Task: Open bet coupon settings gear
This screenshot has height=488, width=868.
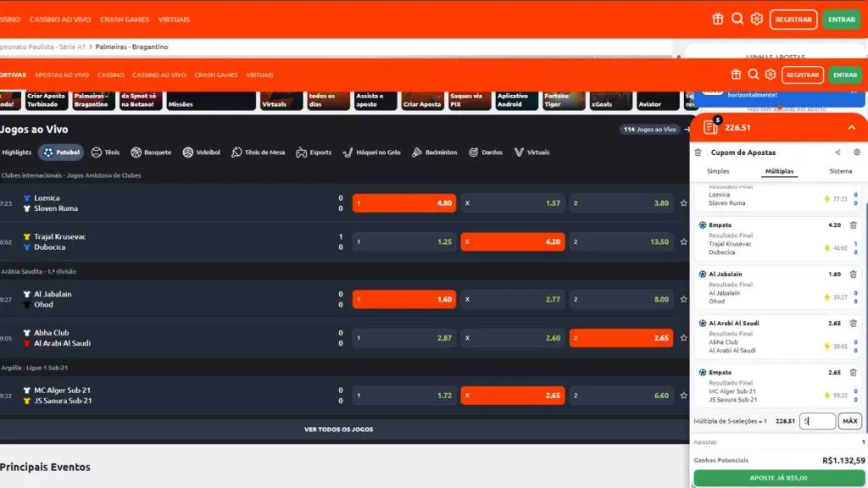Action: pos(856,152)
